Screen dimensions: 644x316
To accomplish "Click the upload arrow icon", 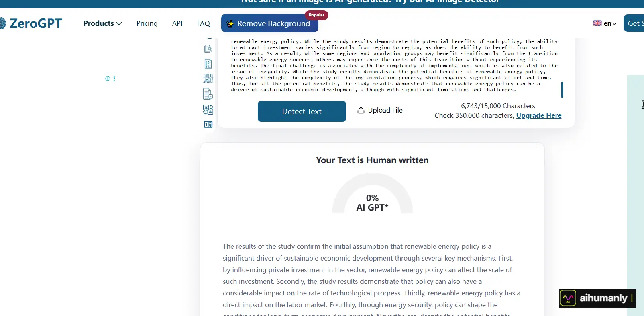I will tap(361, 110).
